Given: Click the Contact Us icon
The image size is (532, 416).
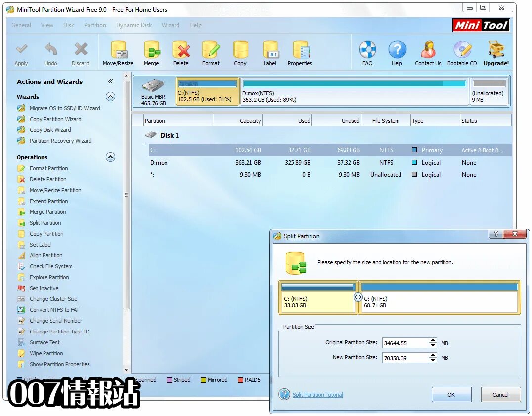Looking at the screenshot, I should point(428,50).
